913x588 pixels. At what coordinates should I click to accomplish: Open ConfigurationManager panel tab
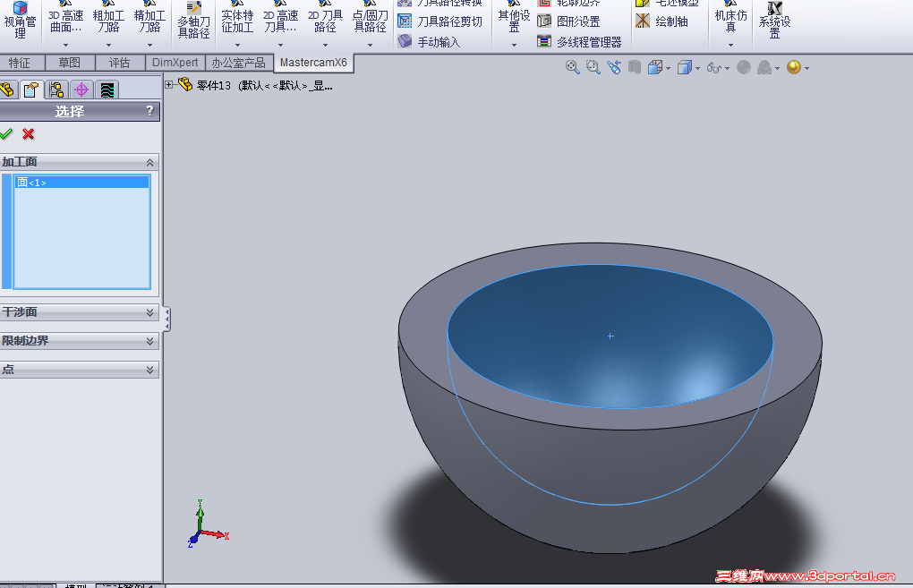[x=56, y=89]
